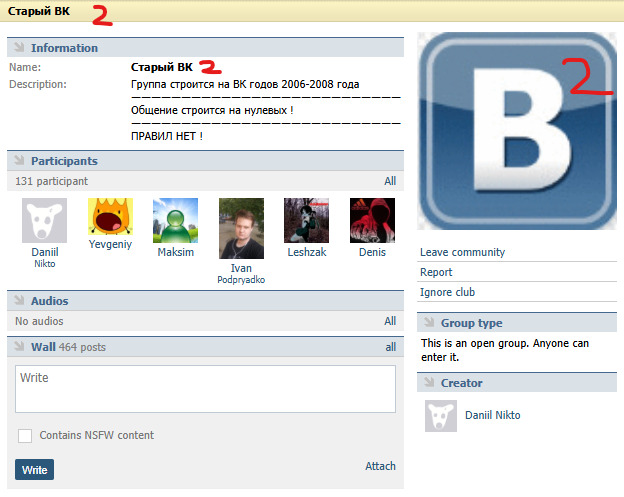Collapse the Creator section arrow
The width and height of the screenshot is (624, 497).
(429, 382)
